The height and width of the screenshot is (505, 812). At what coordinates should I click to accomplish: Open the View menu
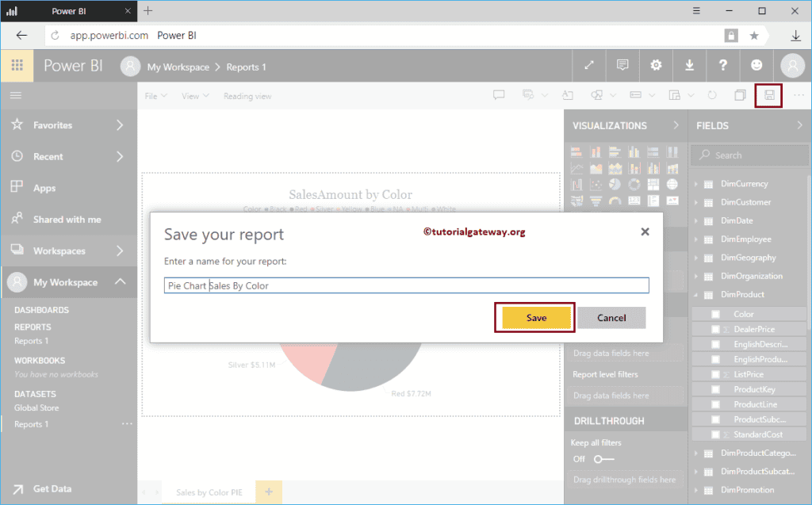tap(195, 96)
